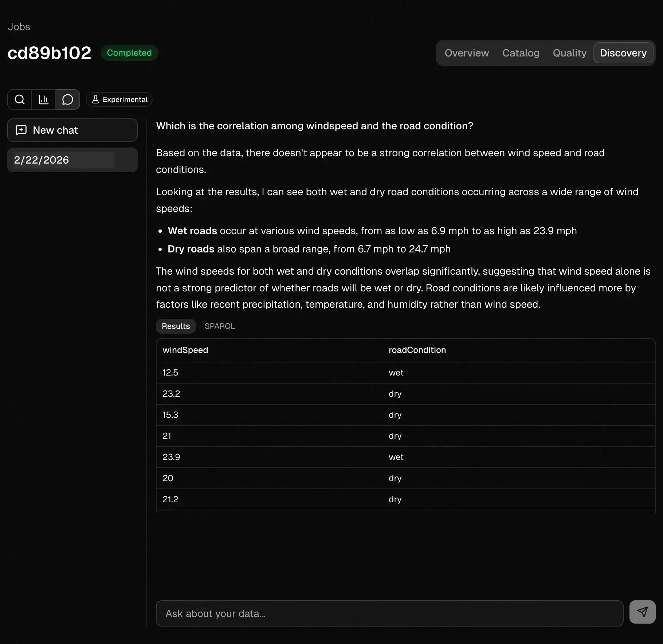Click the Completed status badge

click(x=129, y=53)
